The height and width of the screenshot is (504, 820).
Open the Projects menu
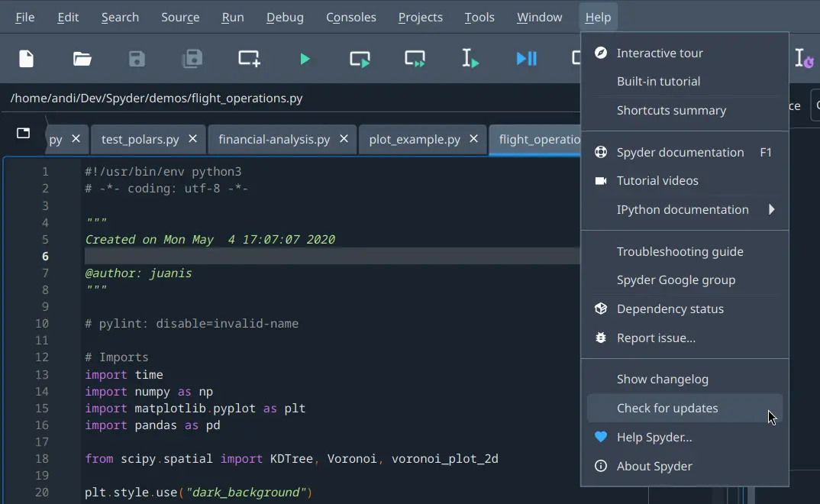pyautogui.click(x=421, y=18)
